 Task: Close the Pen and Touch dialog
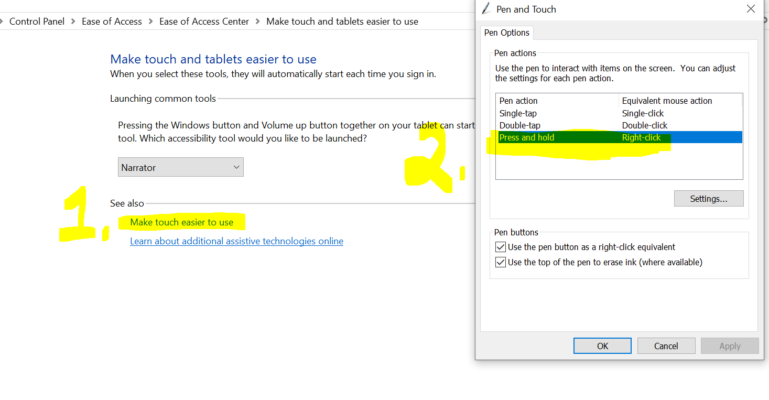click(x=751, y=9)
